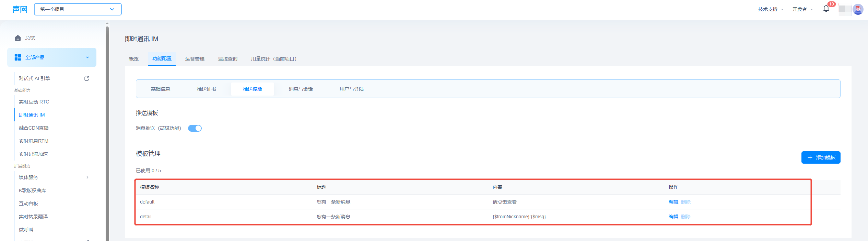868x241 pixels.
Task: Open the notification bell icon
Action: point(826,9)
